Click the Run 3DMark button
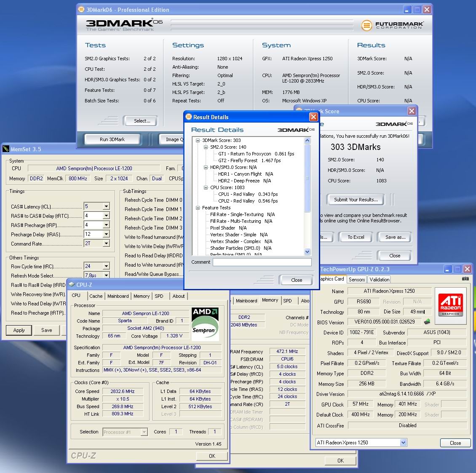Viewport: 476px width, 473px height. tap(112, 139)
